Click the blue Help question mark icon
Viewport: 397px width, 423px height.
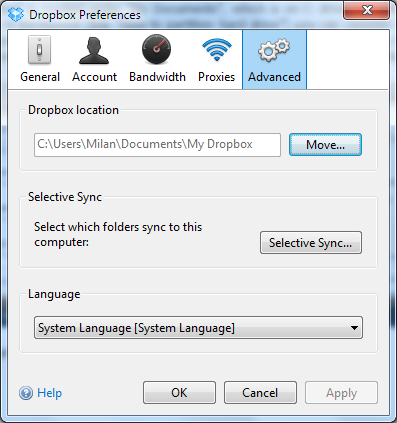[x=26, y=393]
